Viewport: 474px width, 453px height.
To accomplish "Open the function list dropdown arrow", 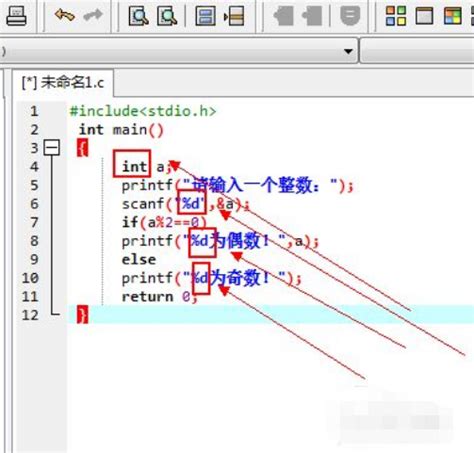I will (x=348, y=51).
